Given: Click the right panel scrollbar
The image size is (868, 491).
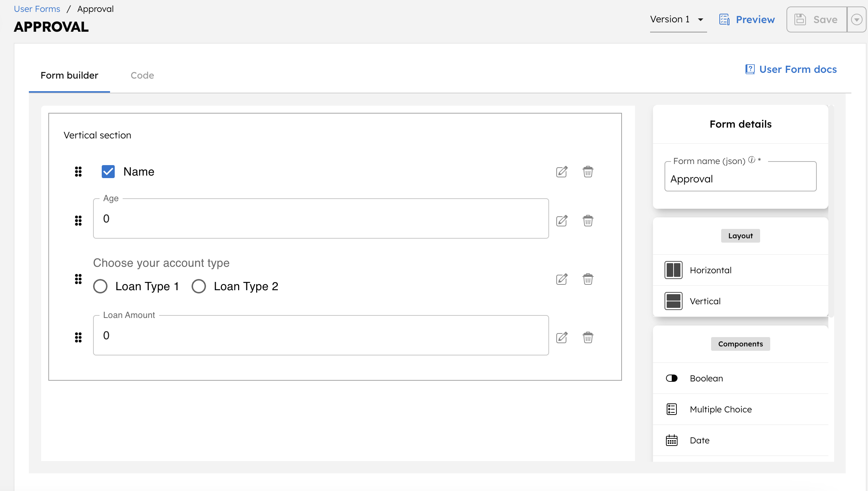Looking at the screenshot, I should tap(831, 211).
